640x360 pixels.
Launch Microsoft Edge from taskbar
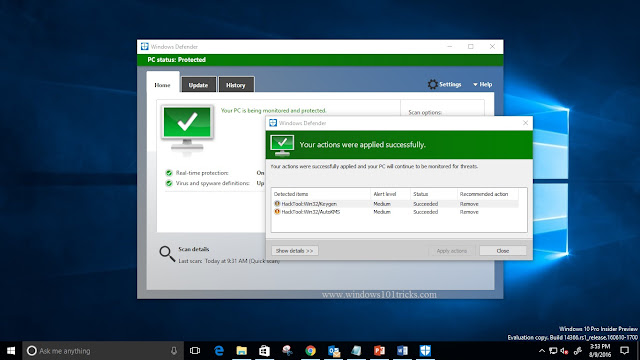pyautogui.click(x=219, y=351)
